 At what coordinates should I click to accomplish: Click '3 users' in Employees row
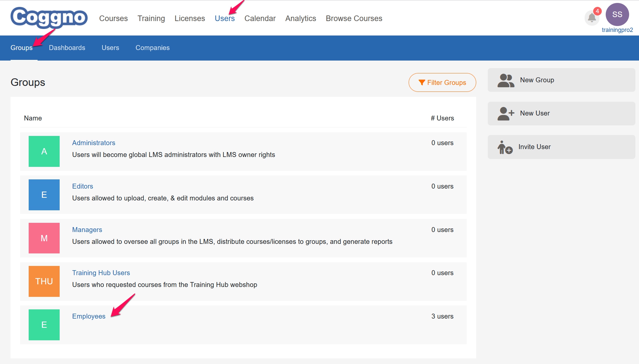coord(442,316)
